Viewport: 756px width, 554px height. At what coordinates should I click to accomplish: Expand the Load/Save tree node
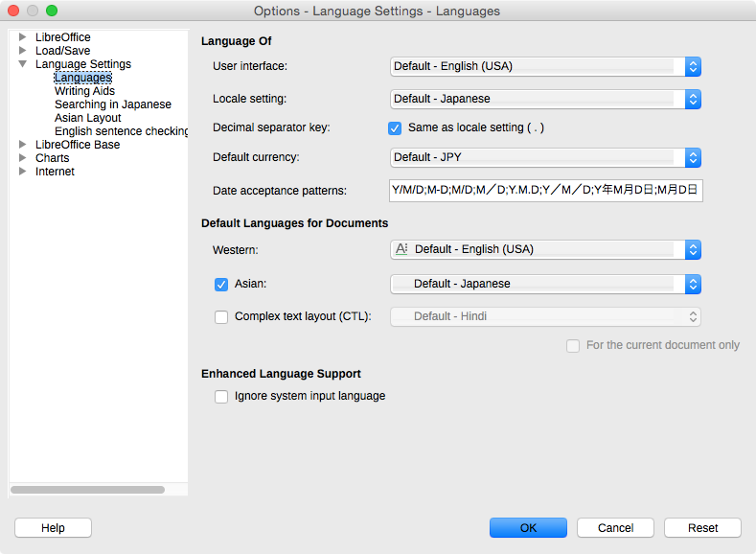pos(22,51)
